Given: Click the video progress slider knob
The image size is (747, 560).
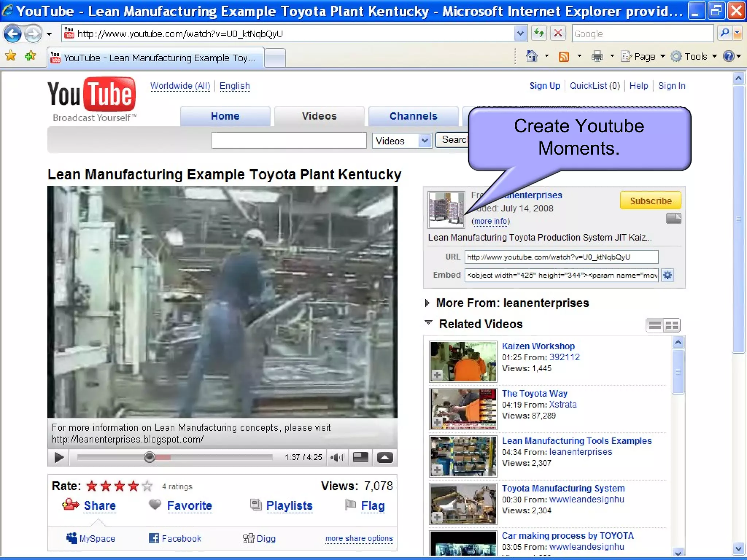Looking at the screenshot, I should click(x=149, y=457).
